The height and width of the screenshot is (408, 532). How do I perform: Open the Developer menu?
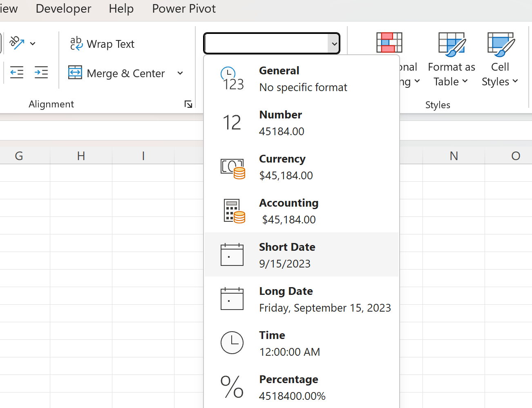pos(63,9)
